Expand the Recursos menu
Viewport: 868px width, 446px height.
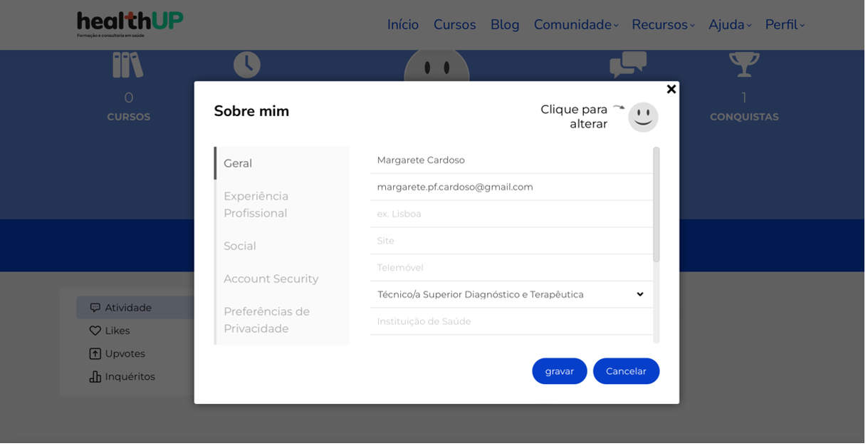point(665,25)
